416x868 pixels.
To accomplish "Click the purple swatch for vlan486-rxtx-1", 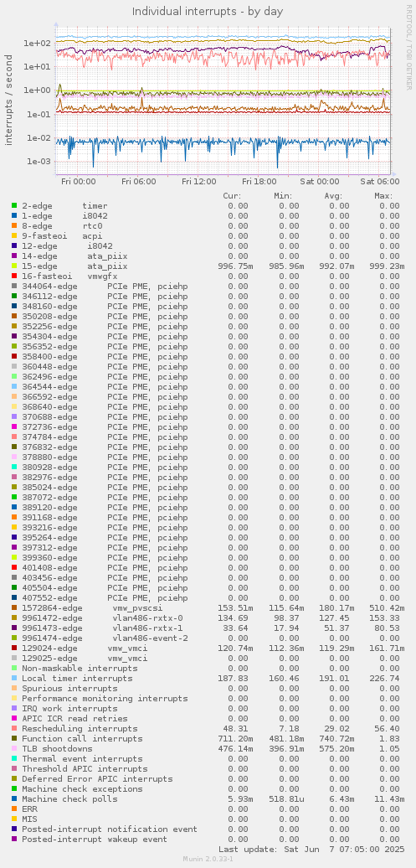I will 14,628.
